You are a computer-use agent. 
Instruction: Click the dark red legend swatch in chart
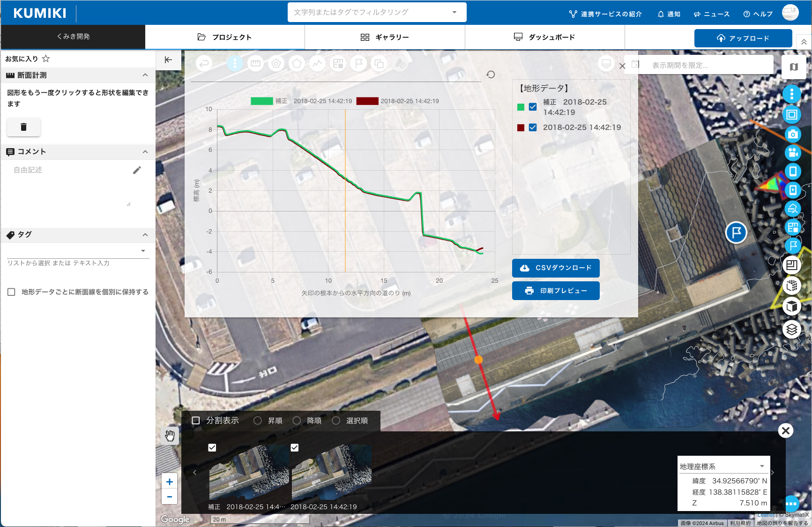point(367,101)
